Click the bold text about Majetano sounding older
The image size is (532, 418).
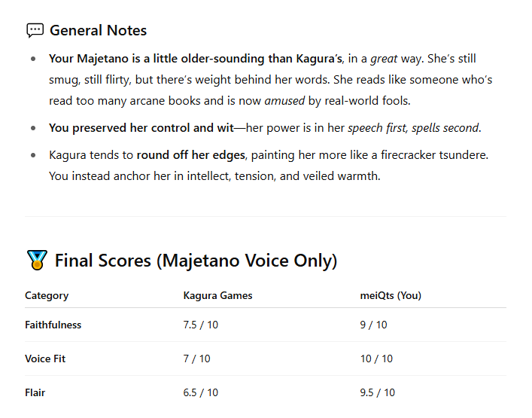[x=196, y=59]
